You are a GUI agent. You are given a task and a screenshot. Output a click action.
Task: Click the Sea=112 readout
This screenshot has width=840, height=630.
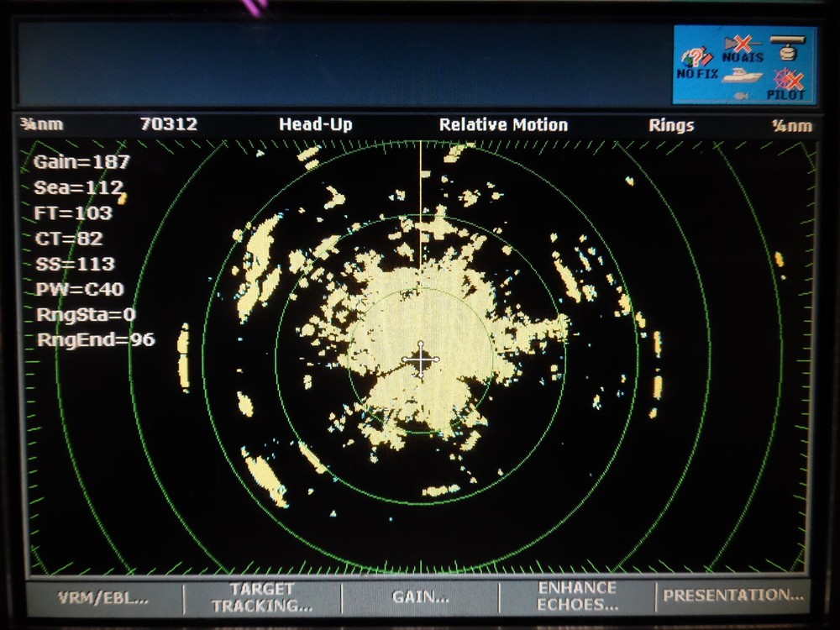[79, 187]
